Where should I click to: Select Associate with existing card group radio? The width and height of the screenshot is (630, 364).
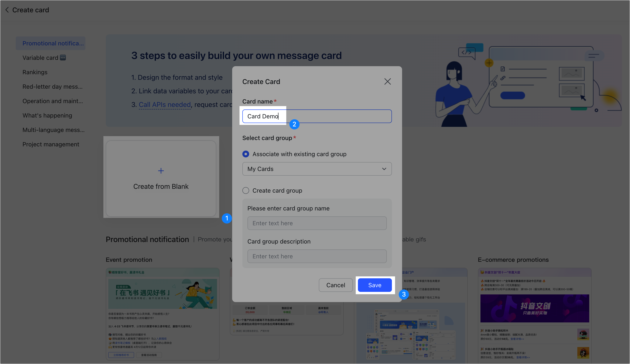246,154
